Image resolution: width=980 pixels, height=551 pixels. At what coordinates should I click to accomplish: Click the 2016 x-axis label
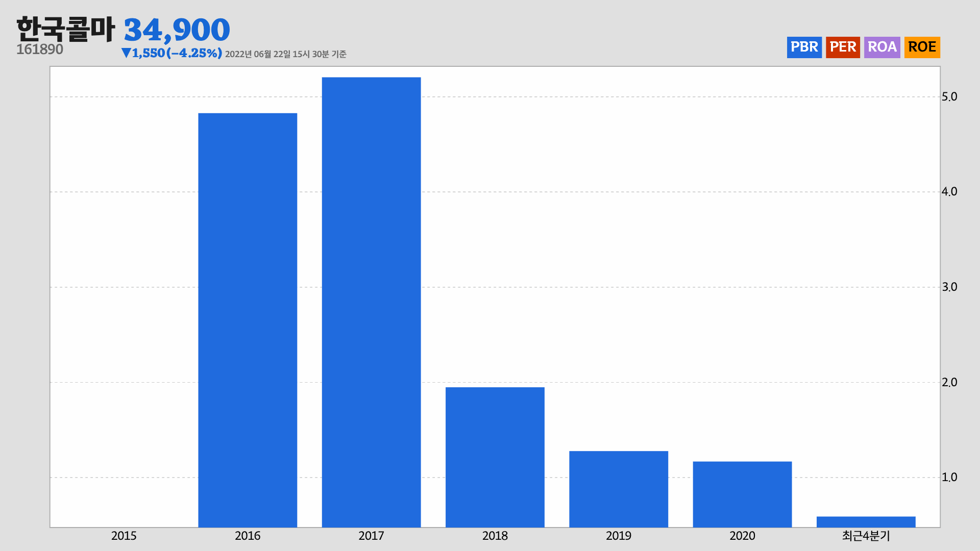(x=248, y=536)
